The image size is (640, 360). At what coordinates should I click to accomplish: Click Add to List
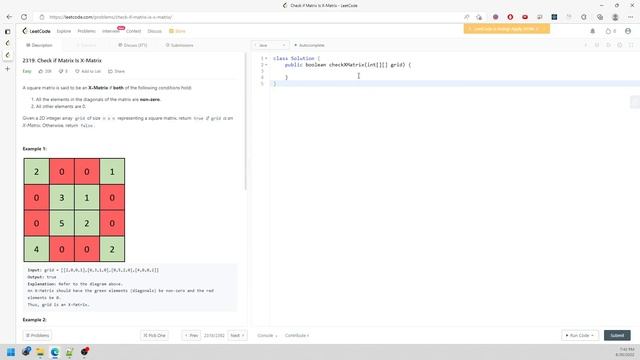pos(88,71)
